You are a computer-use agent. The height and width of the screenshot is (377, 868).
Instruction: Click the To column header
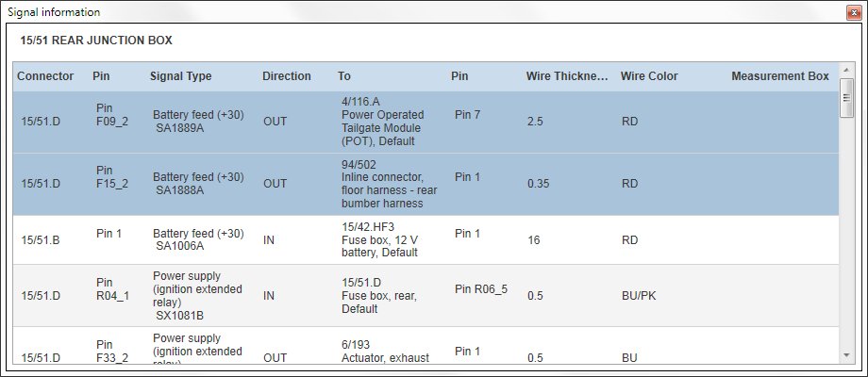coord(344,76)
